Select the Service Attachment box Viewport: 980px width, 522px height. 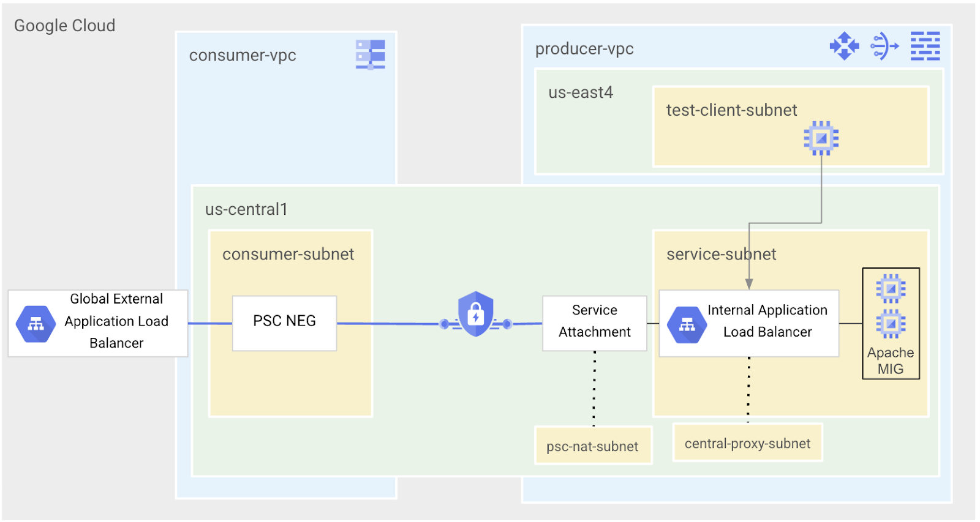(x=594, y=323)
